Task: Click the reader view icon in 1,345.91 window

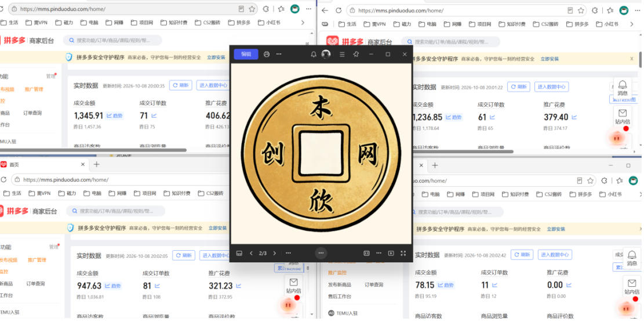Action: point(241,9)
